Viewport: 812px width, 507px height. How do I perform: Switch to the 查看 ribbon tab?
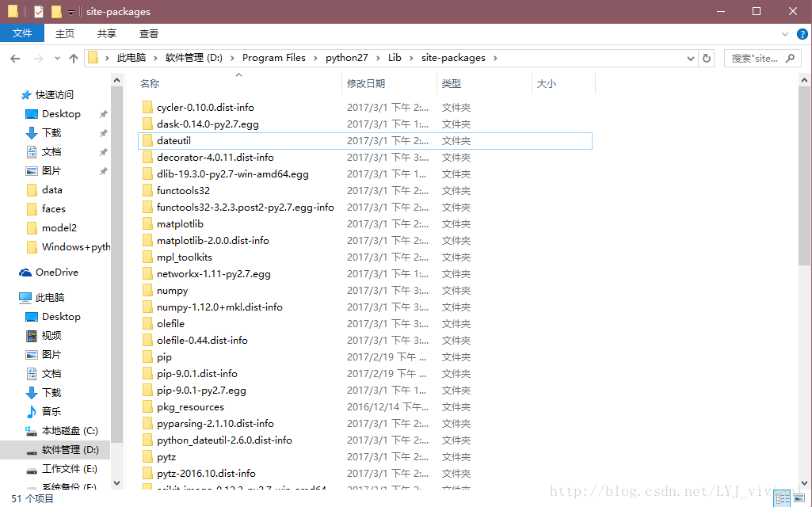point(149,33)
